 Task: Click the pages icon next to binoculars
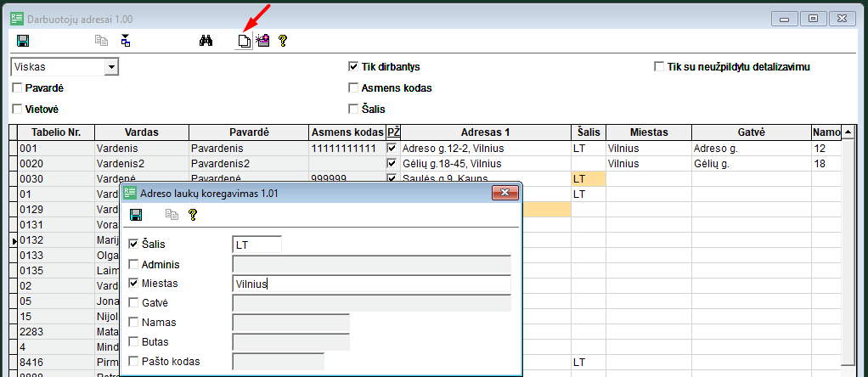[244, 41]
